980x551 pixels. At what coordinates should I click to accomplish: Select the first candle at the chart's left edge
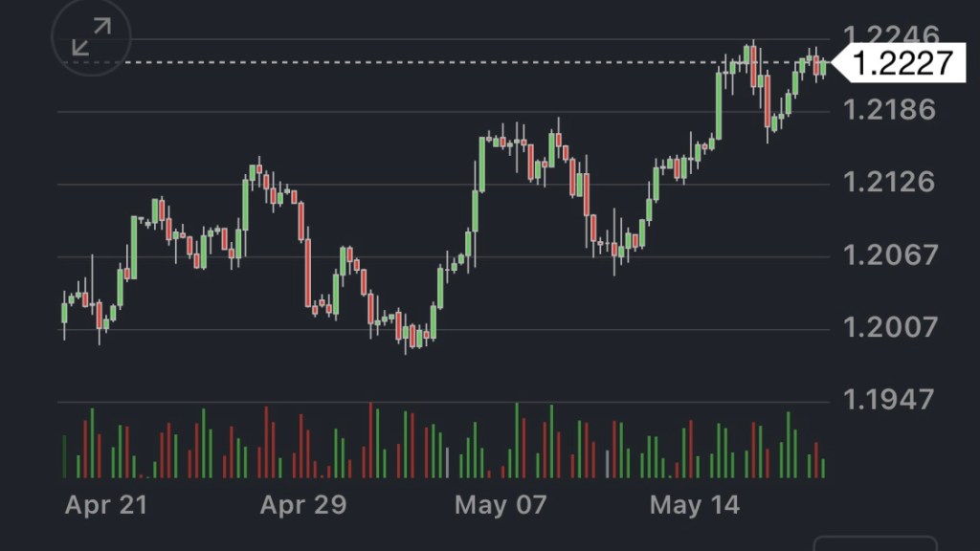point(64,313)
